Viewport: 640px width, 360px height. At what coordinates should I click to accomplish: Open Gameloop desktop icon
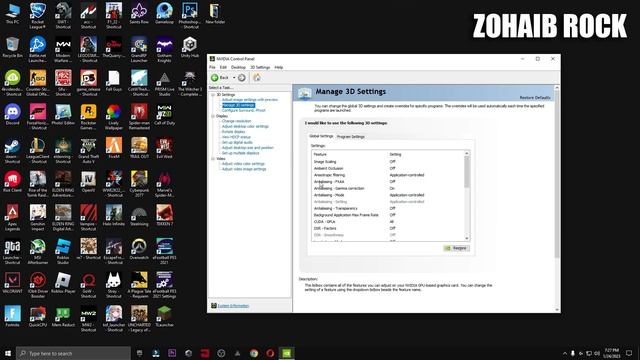point(164,13)
